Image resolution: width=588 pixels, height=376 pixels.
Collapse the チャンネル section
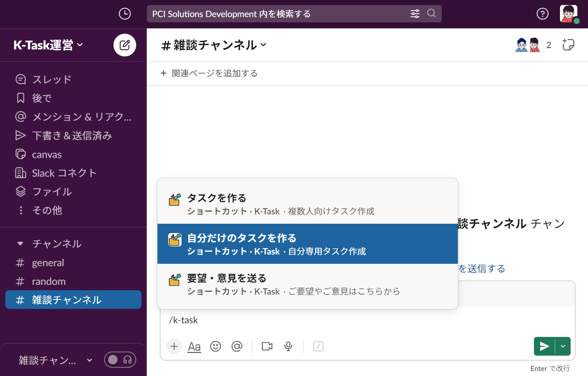tap(20, 243)
